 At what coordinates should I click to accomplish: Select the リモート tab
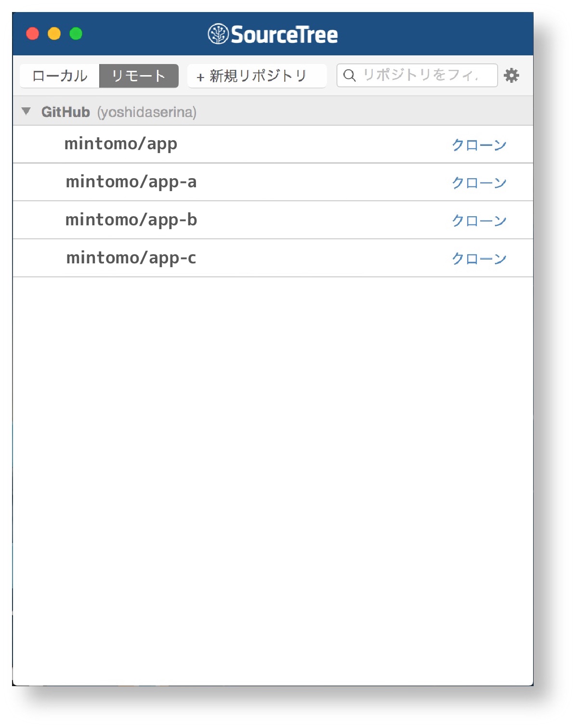point(139,76)
